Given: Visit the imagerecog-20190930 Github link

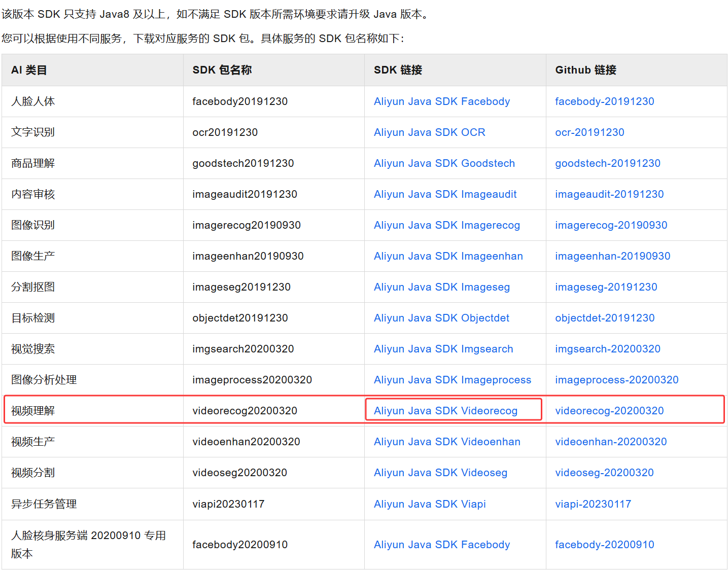Looking at the screenshot, I should coord(611,225).
